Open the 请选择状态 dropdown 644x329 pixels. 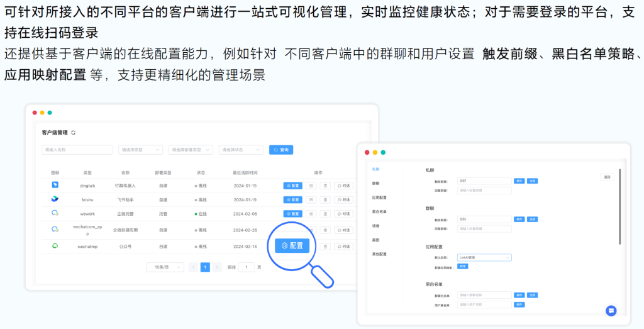click(x=241, y=150)
